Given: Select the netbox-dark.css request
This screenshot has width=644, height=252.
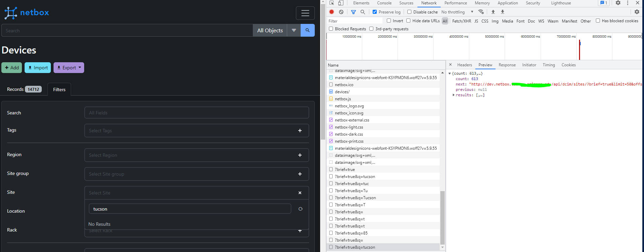Looking at the screenshot, I should click(x=383, y=134).
